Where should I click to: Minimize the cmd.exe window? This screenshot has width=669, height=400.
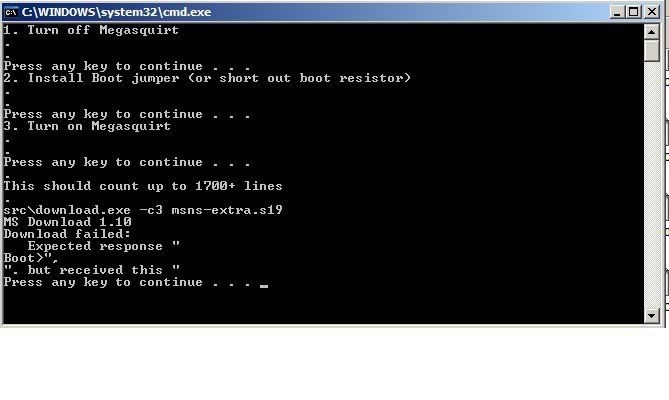[617, 12]
